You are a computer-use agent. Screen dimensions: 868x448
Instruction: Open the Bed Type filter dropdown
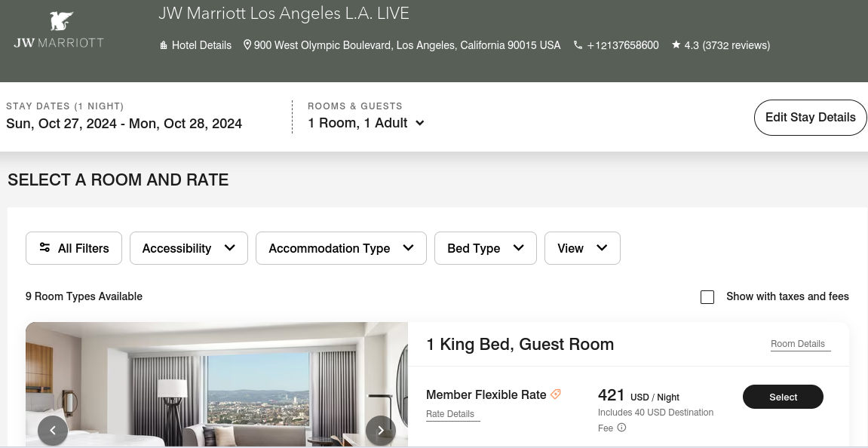(x=486, y=248)
